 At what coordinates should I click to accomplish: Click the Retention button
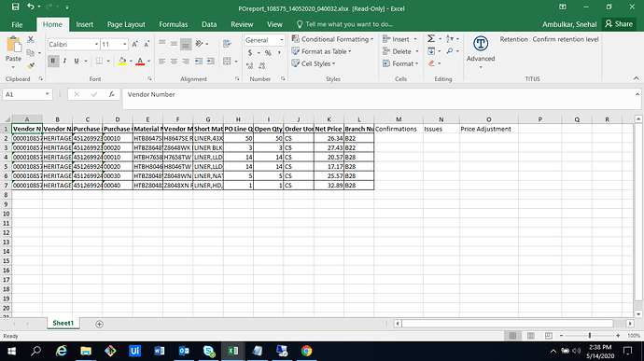pyautogui.click(x=514, y=39)
